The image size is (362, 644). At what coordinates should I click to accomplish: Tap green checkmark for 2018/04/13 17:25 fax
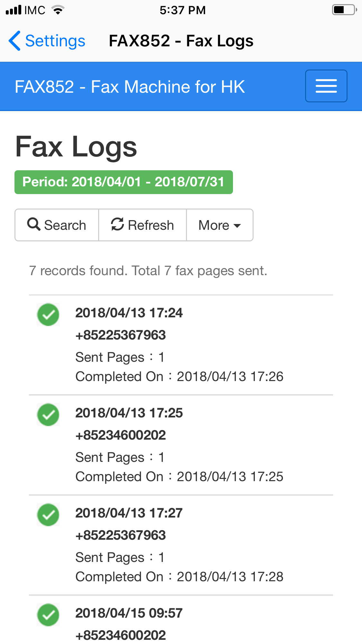(x=48, y=415)
